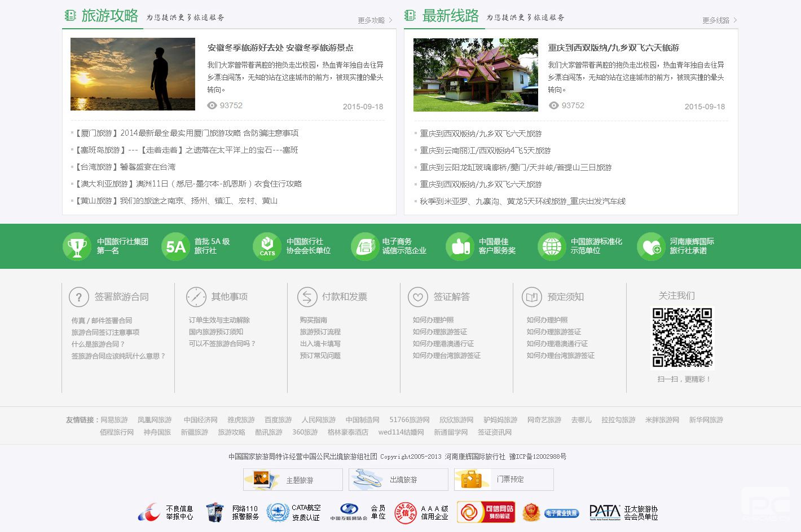Click the 5A 级旅行社 badge icon

(175, 247)
